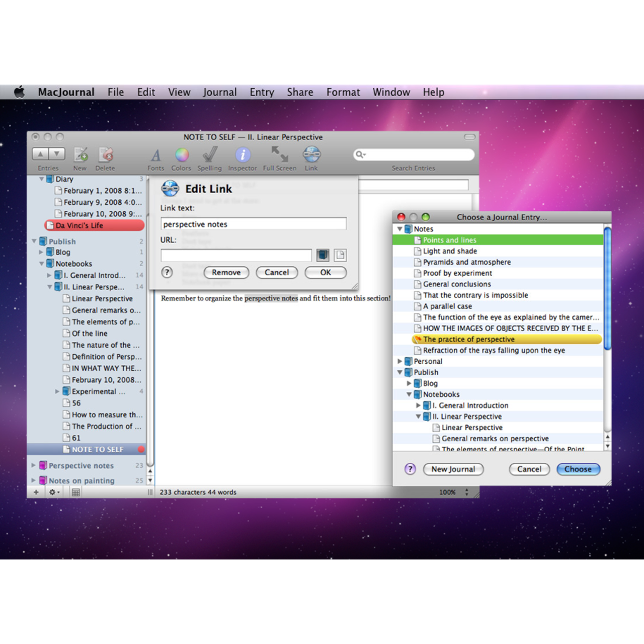Screen dimensions: 644x644
Task: Click the Remove button in Edit Link
Action: pos(226,272)
